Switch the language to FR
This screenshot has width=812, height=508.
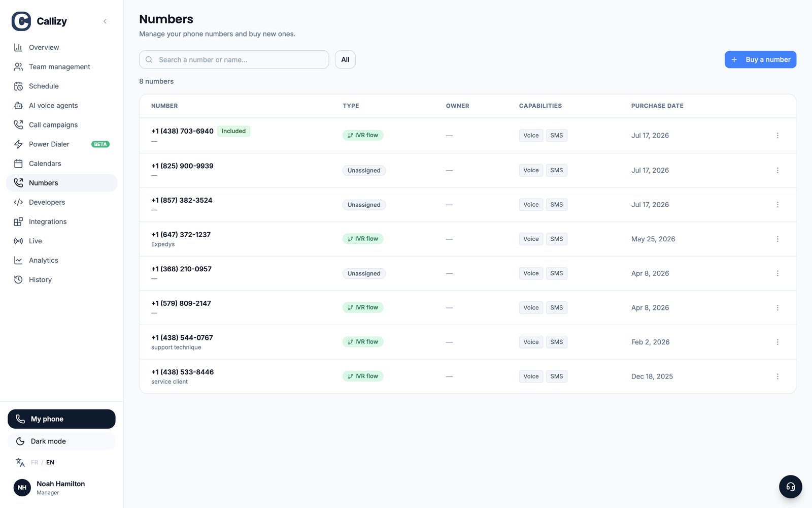35,462
